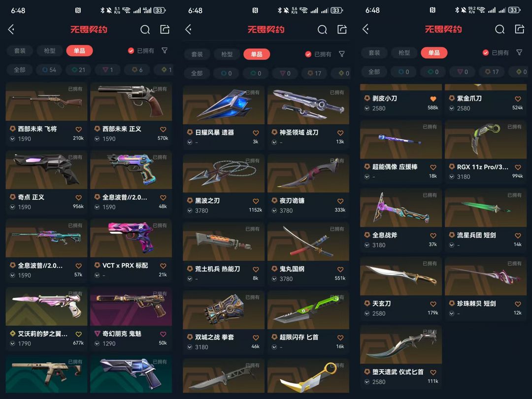Toggle the 已拥有 checkbox in the middle screen
The image size is (532, 399).
click(x=308, y=54)
